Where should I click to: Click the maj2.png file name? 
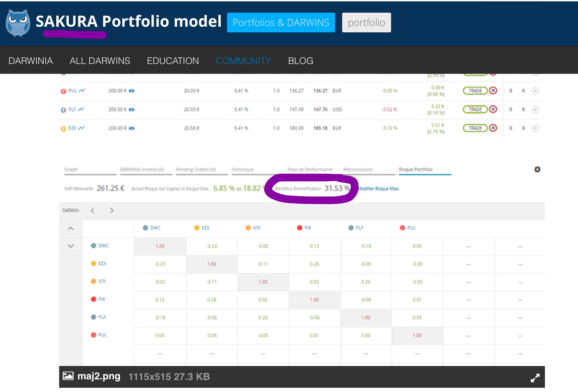(x=99, y=376)
